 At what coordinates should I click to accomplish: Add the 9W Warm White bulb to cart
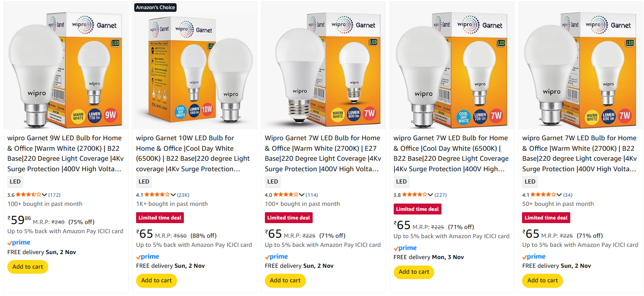click(x=28, y=267)
